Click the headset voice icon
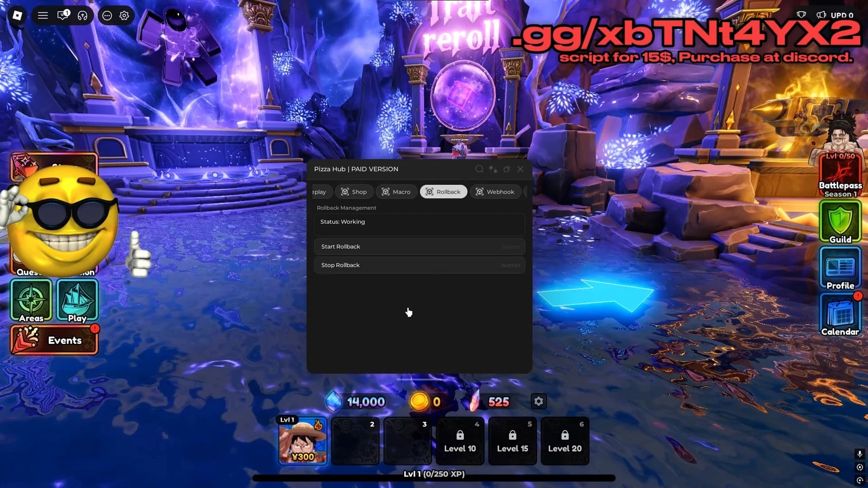 pos(82,15)
